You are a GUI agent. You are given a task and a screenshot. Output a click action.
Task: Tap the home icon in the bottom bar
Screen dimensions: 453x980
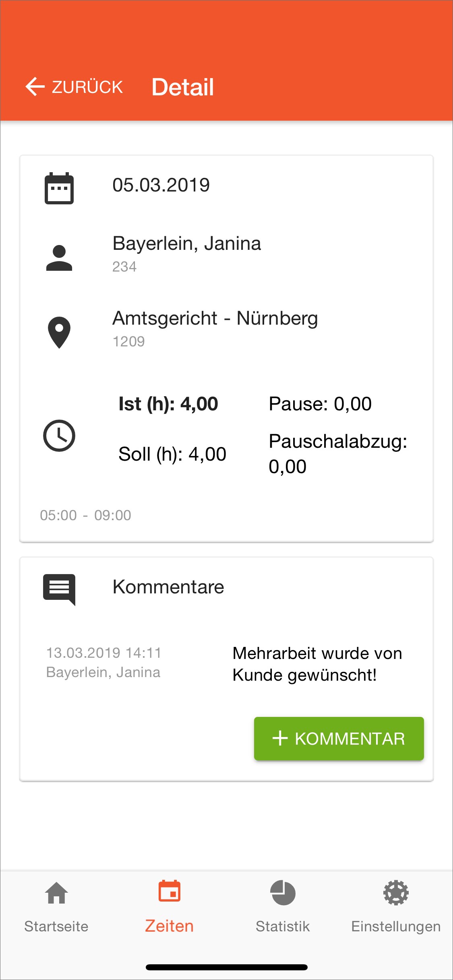56,893
